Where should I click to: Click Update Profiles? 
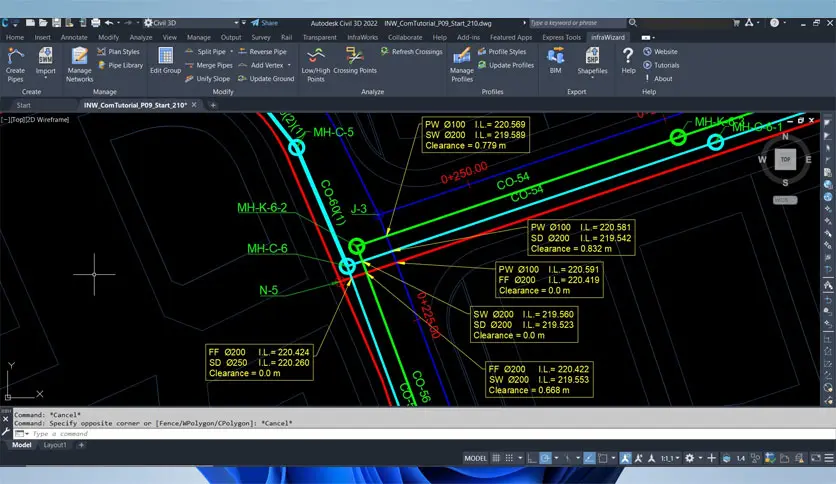point(505,65)
